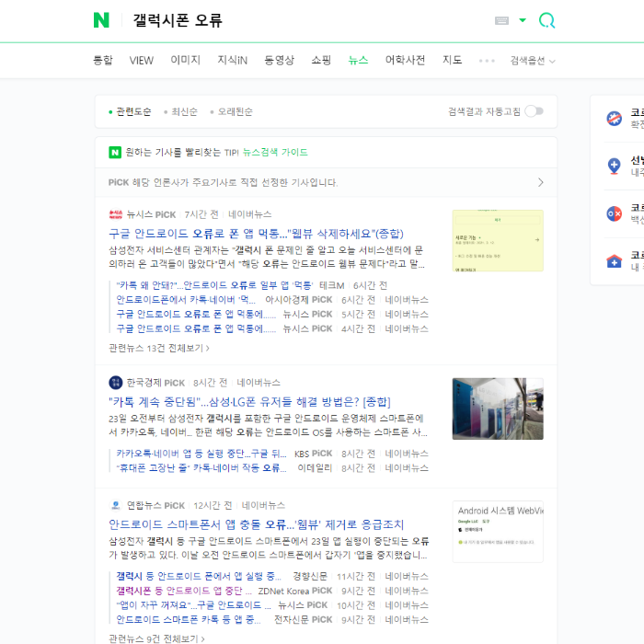
Task: Click the 연합뉴스 PiCK press name
Action: click(155, 505)
